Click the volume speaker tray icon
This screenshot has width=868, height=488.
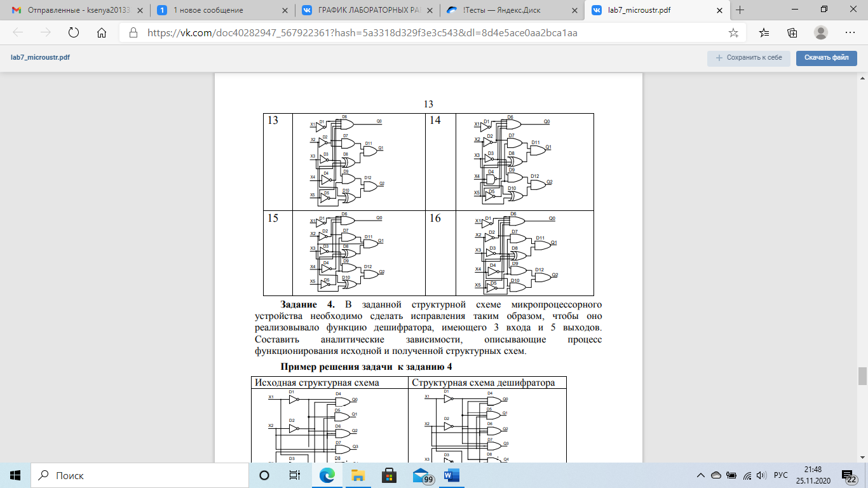pyautogui.click(x=761, y=475)
